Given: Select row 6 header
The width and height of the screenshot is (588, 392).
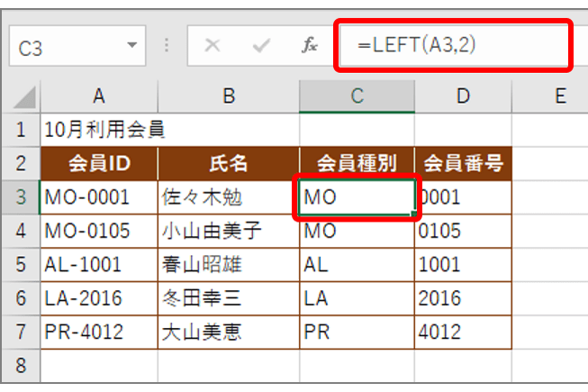Looking at the screenshot, I should pos(21,298).
